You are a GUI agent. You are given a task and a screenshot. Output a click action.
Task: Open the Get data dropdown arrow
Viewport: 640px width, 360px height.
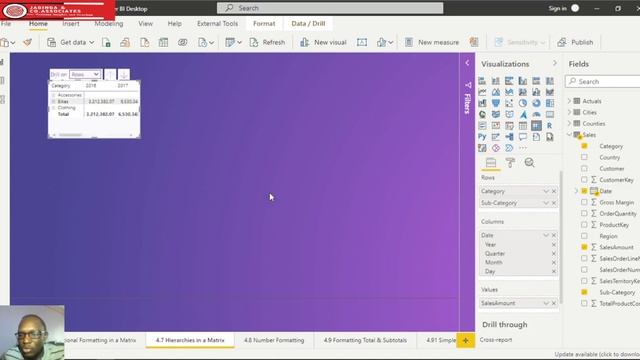91,42
